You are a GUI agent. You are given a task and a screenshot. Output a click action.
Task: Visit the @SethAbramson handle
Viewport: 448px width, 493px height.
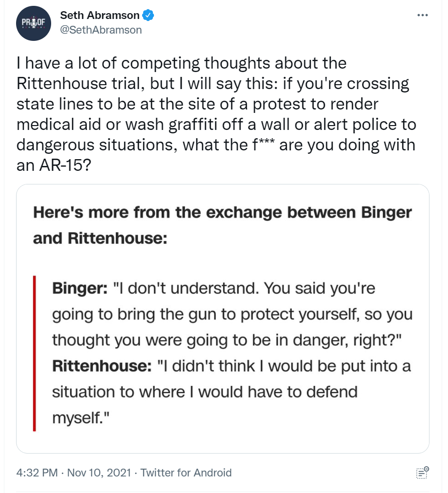pos(101,30)
